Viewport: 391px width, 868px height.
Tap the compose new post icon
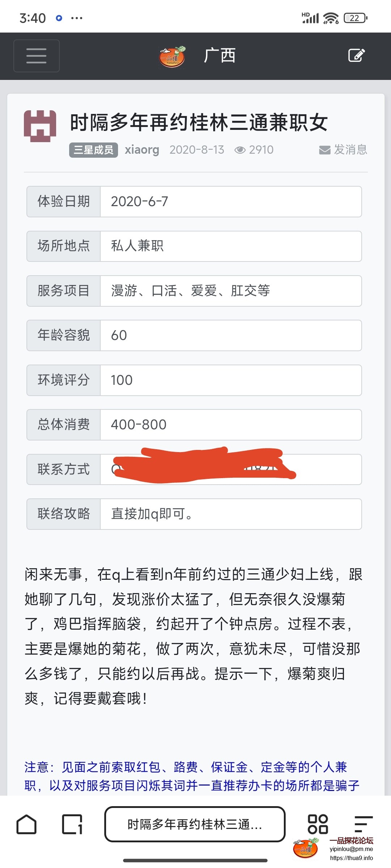356,56
